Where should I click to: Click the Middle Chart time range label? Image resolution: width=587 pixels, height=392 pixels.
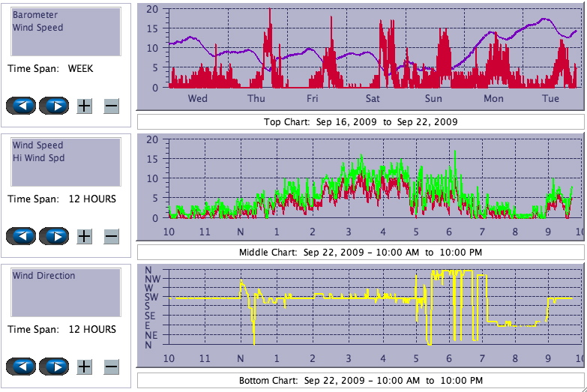click(x=360, y=252)
